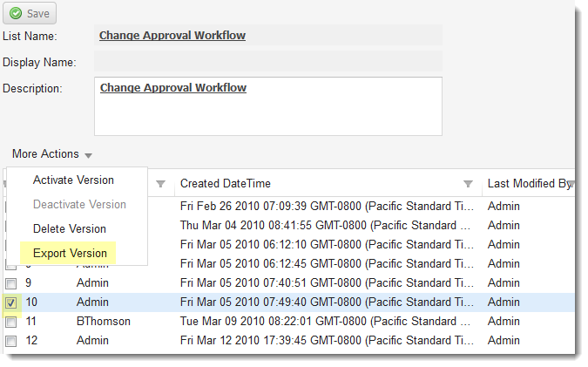Viewport: 588px width, 367px height.
Task: Focus the empty Display Name field
Action: click(268, 61)
